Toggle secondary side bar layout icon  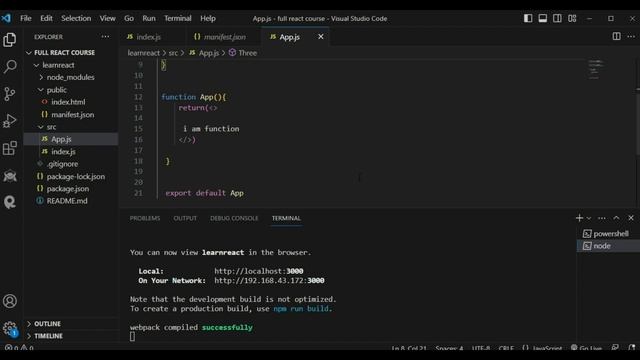pos(557,18)
